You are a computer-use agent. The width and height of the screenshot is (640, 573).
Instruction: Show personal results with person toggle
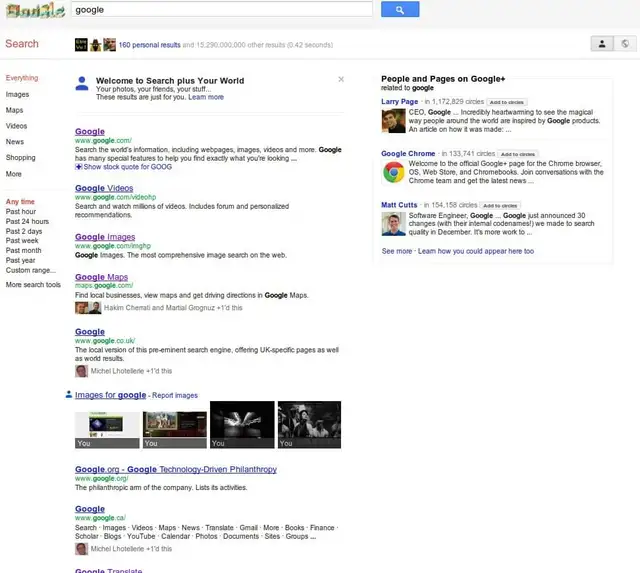(x=602, y=44)
